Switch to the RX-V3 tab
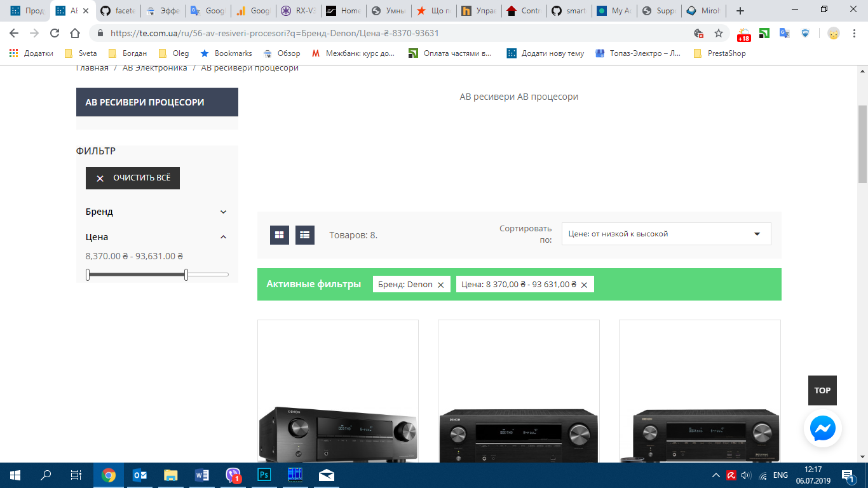The image size is (868, 488). coord(299,11)
